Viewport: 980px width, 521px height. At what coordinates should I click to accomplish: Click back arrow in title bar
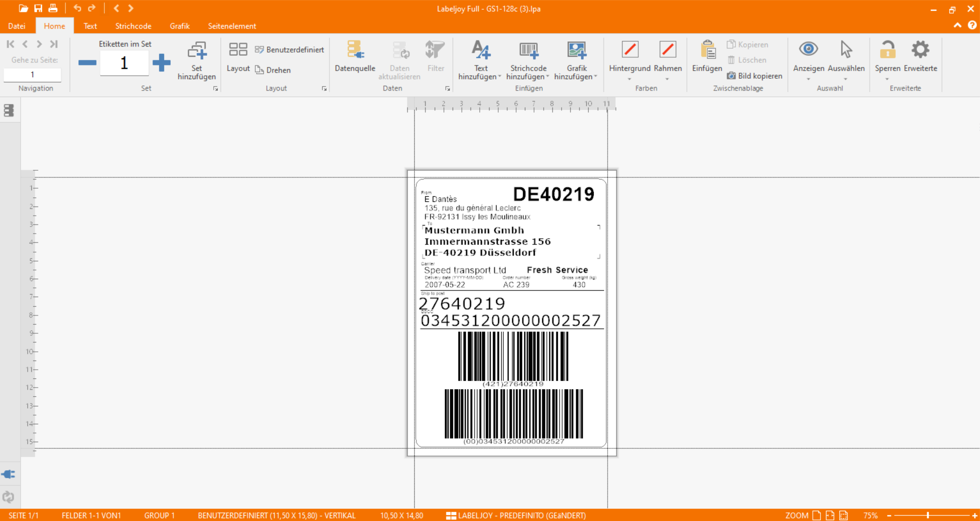pos(117,8)
